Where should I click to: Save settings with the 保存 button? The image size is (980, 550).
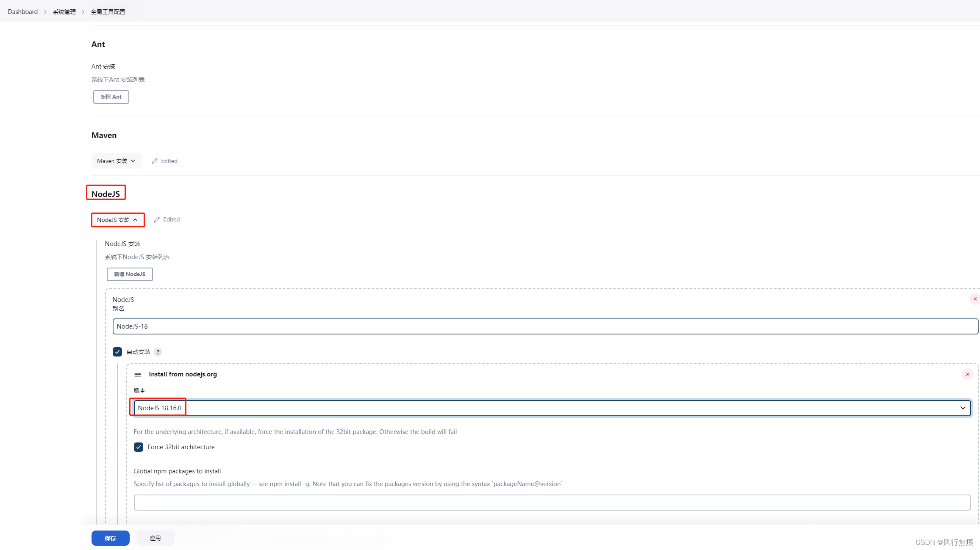pyautogui.click(x=110, y=538)
